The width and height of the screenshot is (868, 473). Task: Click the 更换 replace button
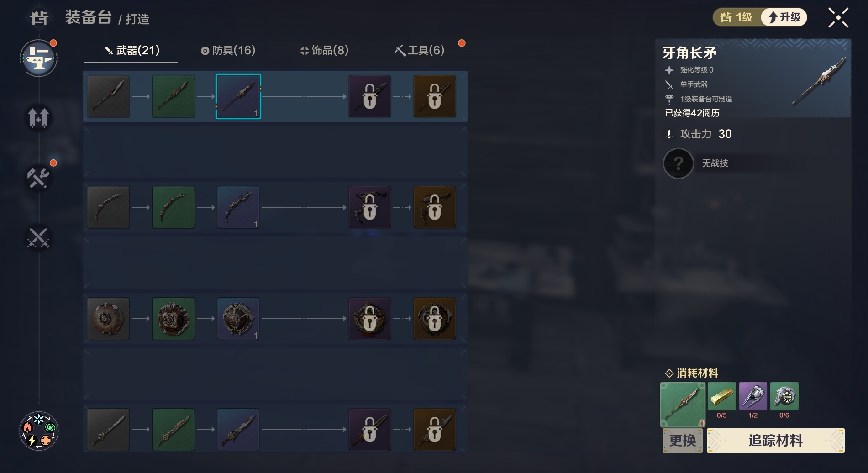(x=683, y=441)
